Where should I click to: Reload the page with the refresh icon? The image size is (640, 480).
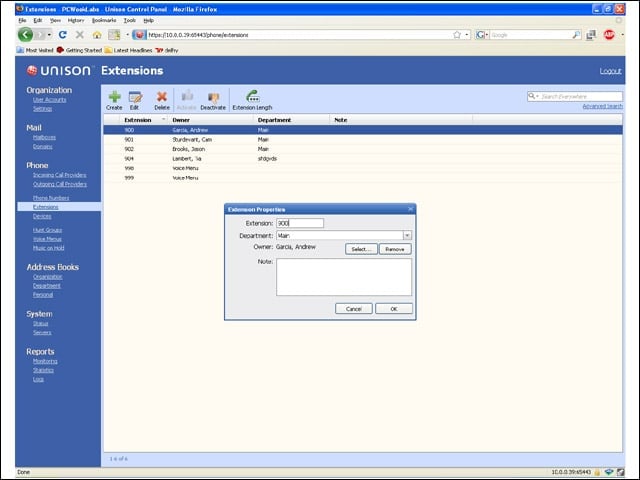[x=62, y=35]
